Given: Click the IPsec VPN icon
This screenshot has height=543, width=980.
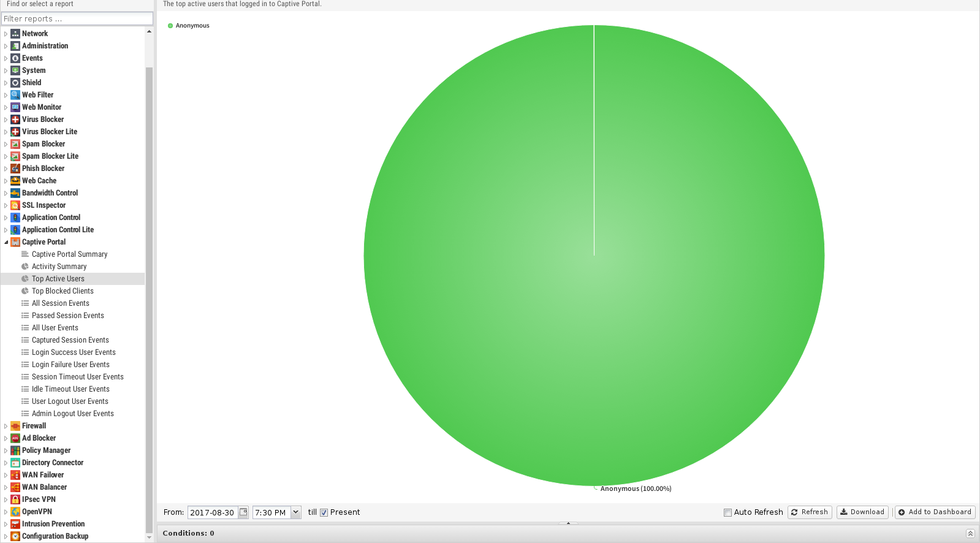Looking at the screenshot, I should pyautogui.click(x=15, y=499).
